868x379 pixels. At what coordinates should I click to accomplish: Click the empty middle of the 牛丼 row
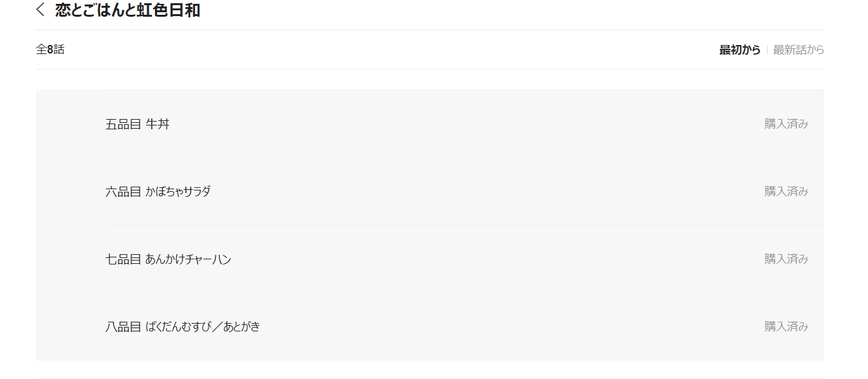point(450,124)
